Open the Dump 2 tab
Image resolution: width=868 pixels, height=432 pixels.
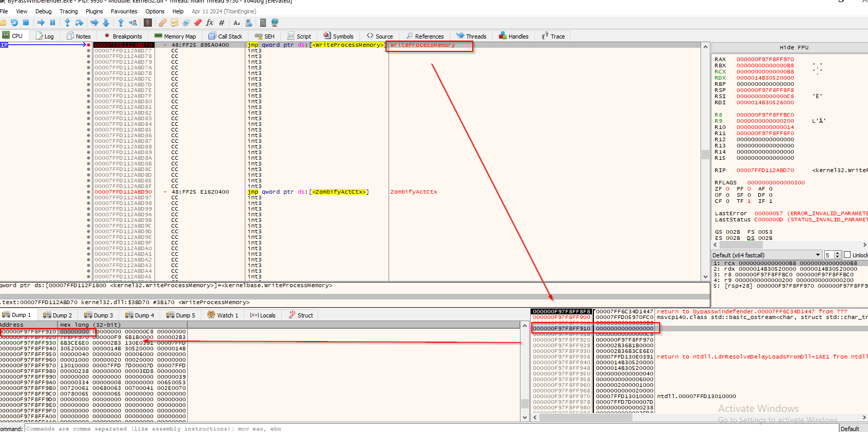coord(57,315)
